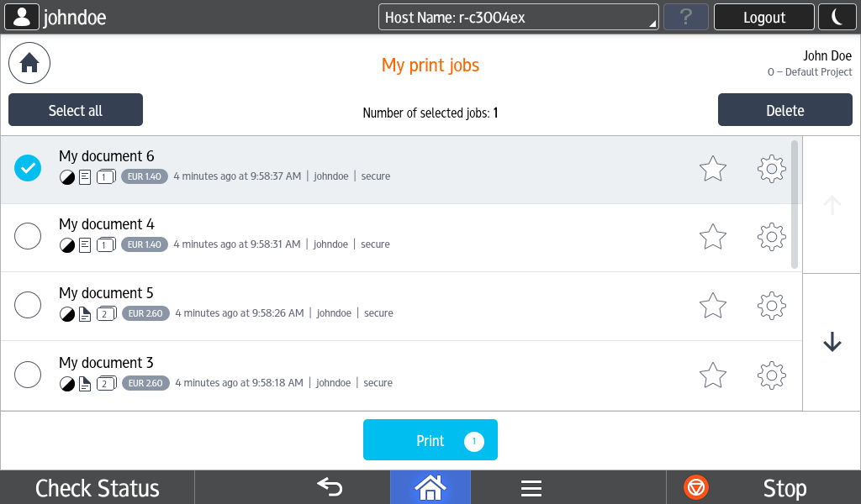The width and height of the screenshot is (861, 504).
Task: Click the blue Print button
Action: pos(430,440)
